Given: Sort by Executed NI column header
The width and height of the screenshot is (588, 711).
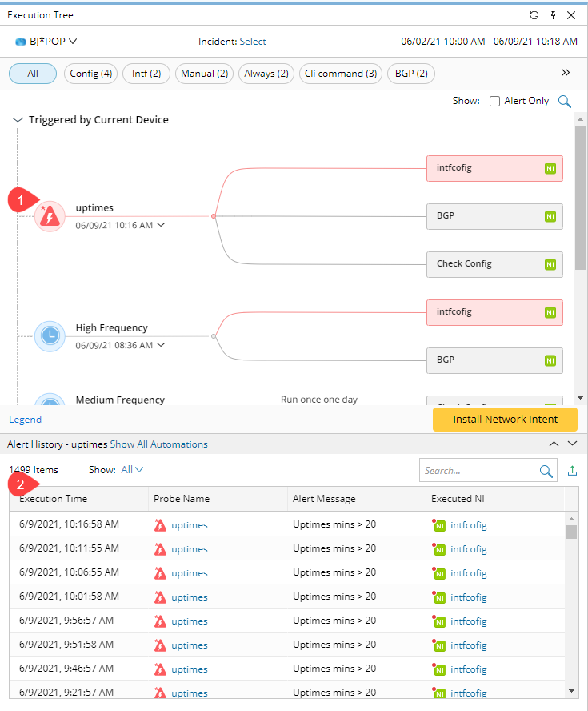Looking at the screenshot, I should pyautogui.click(x=495, y=499).
